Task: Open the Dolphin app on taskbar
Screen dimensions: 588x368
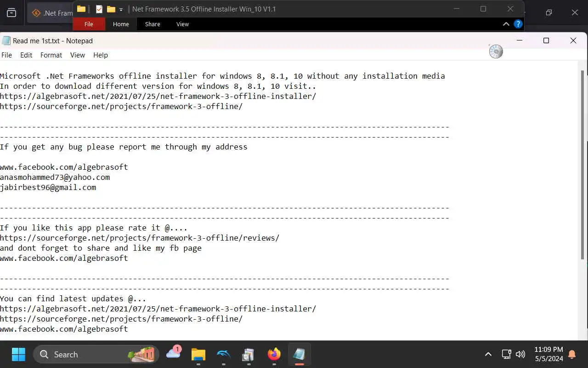Action: [223, 354]
